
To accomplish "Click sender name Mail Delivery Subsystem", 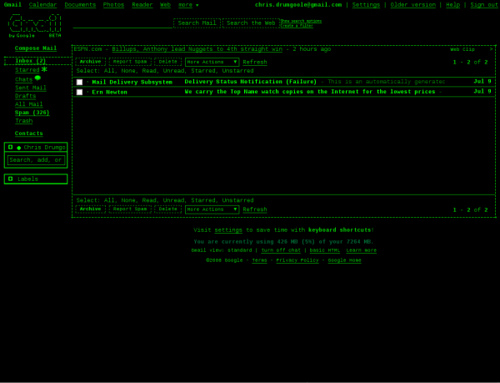I will click(132, 82).
